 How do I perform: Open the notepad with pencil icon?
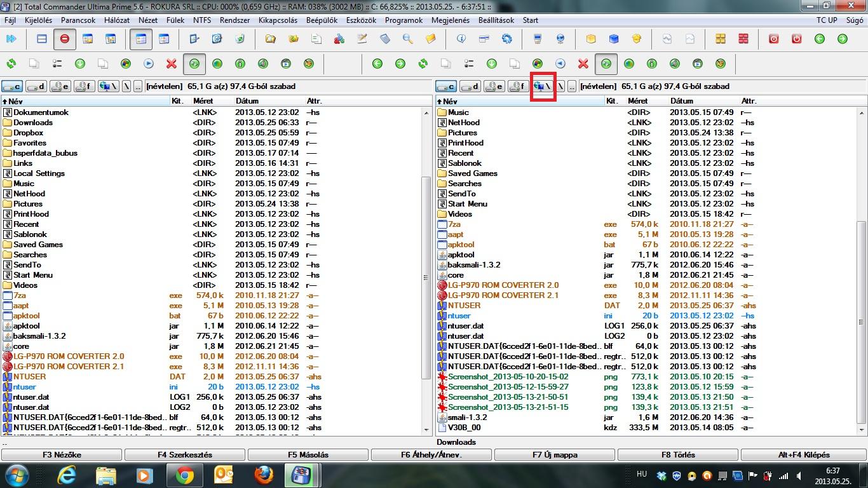coord(362,39)
